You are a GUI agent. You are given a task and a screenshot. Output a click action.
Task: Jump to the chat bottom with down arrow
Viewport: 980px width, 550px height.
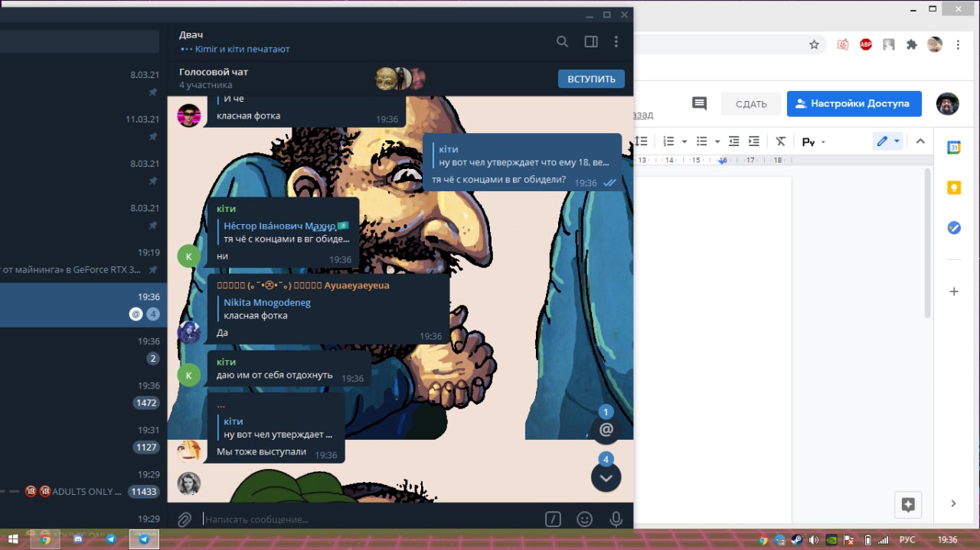(x=606, y=477)
